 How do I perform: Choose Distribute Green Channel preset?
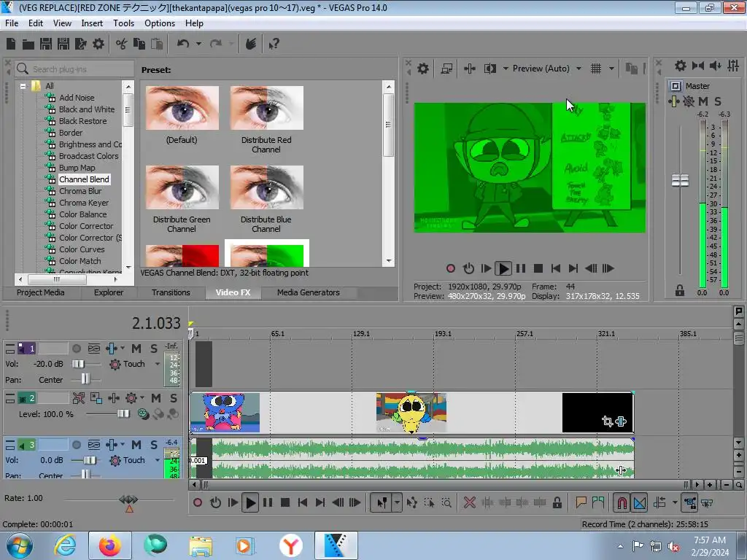(182, 198)
